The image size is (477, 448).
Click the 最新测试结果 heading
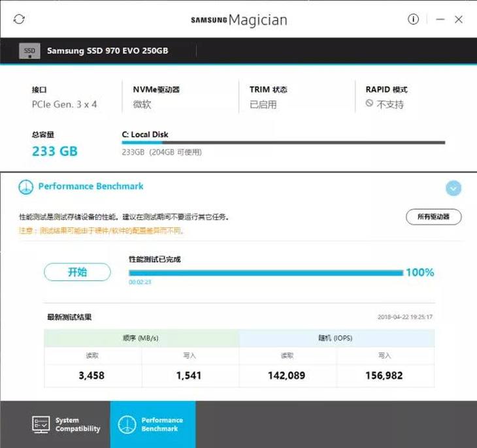[x=69, y=317]
